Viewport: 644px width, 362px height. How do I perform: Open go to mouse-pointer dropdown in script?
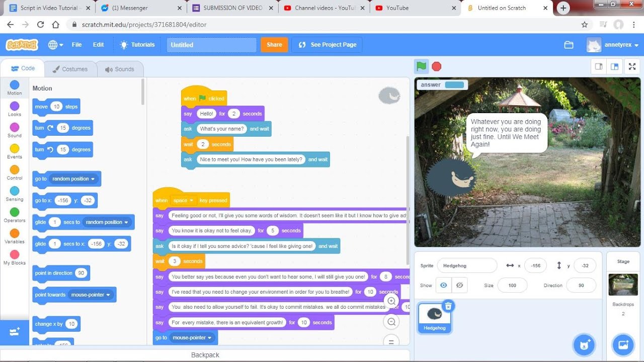[192, 338]
